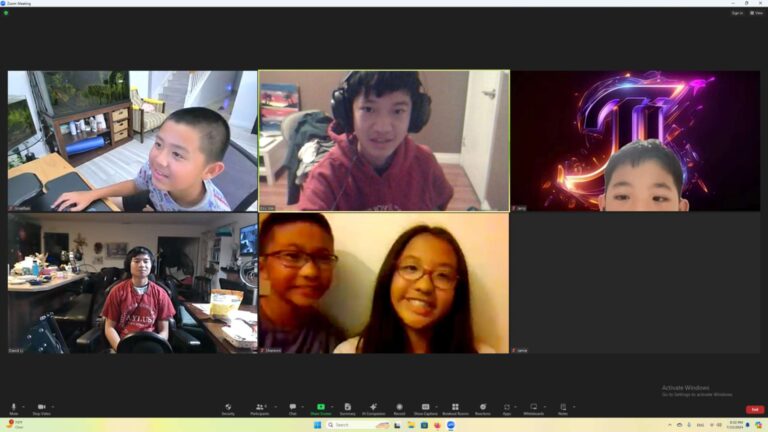Open the Copilot icon in system tray

pyautogui.click(x=758, y=425)
